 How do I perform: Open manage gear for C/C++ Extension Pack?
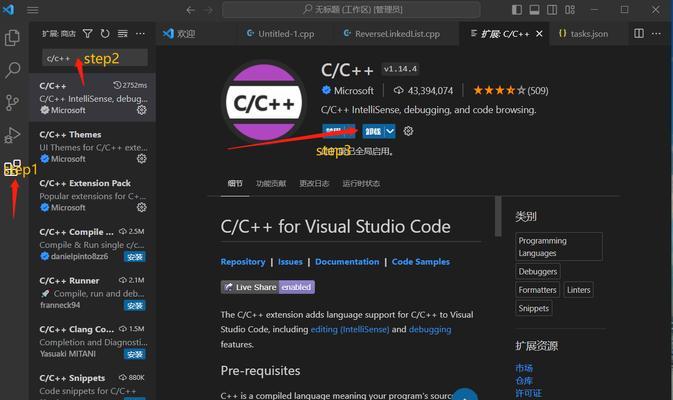pyautogui.click(x=142, y=207)
